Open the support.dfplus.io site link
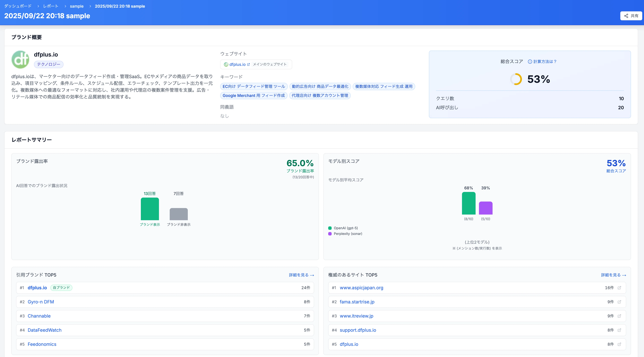Viewport: 644px width, 357px height. pos(358,330)
